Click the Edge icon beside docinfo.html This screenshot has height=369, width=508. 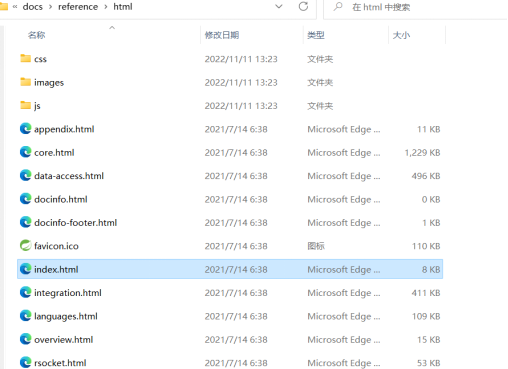(x=25, y=199)
